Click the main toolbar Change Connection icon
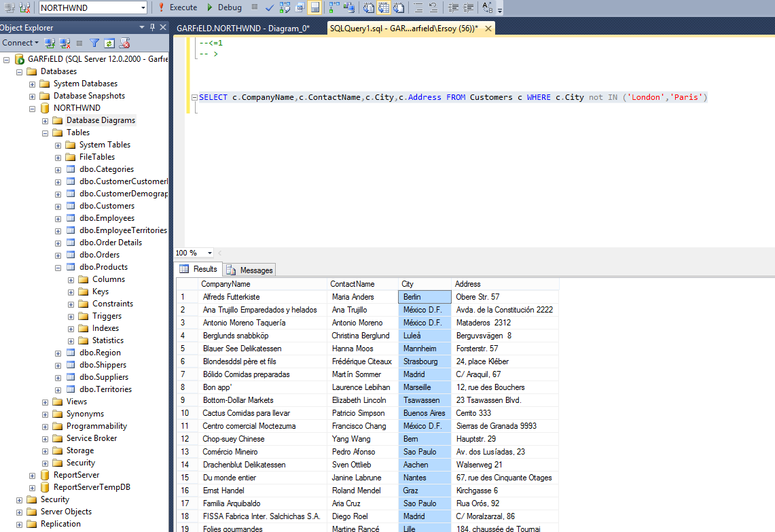This screenshot has width=775, height=532. pyautogui.click(x=24, y=7)
